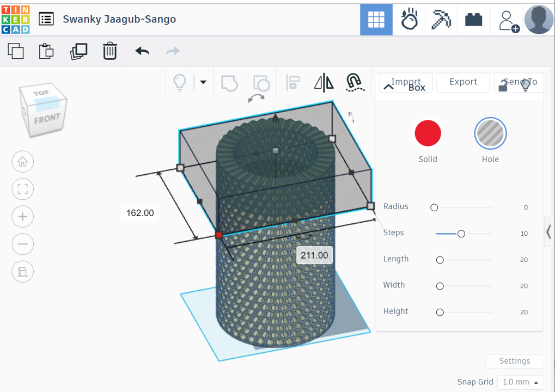The image size is (555, 392).
Task: Redo the action
Action: (x=173, y=51)
